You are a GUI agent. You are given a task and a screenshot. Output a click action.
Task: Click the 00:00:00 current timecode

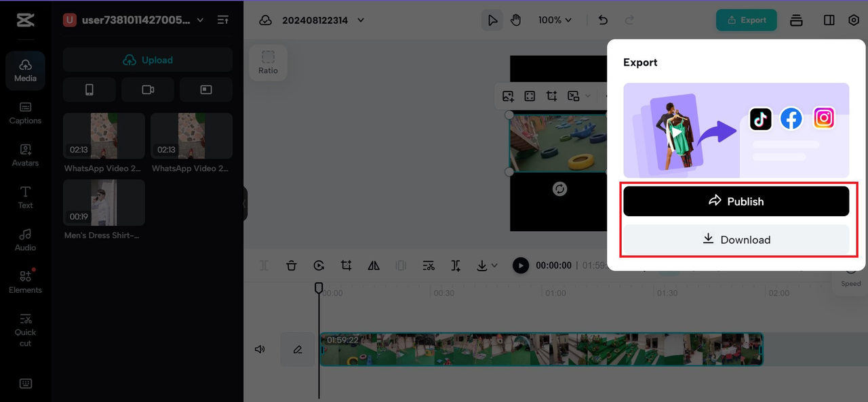553,266
